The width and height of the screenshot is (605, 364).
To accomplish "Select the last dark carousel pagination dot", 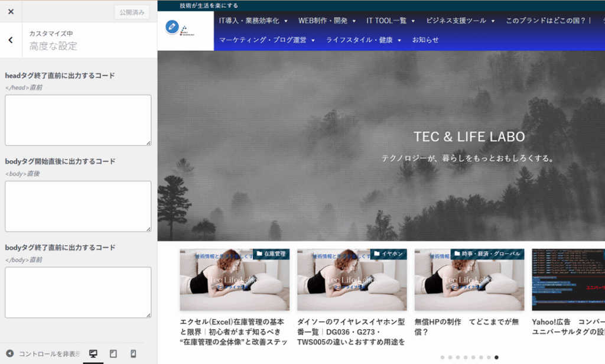I will click(x=496, y=357).
